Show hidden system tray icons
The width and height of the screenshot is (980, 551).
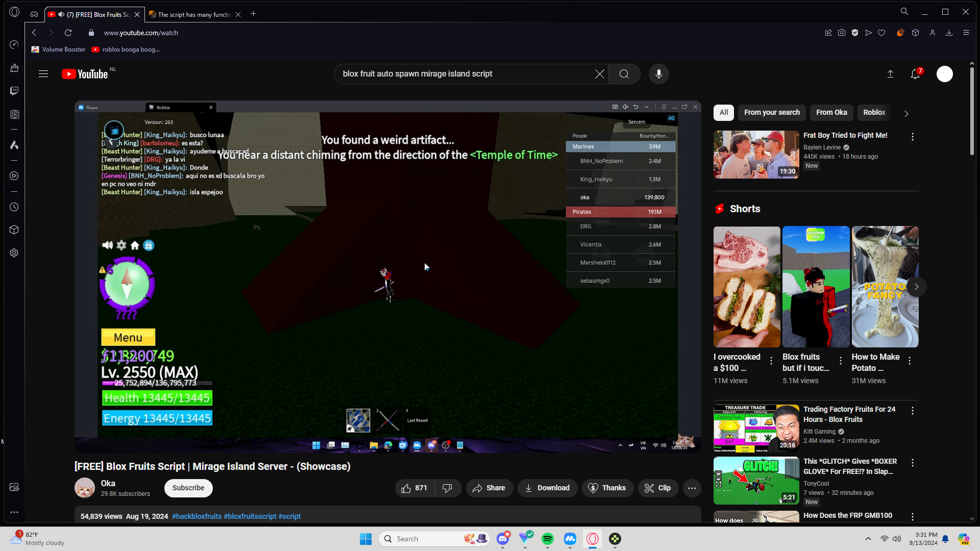point(868,539)
